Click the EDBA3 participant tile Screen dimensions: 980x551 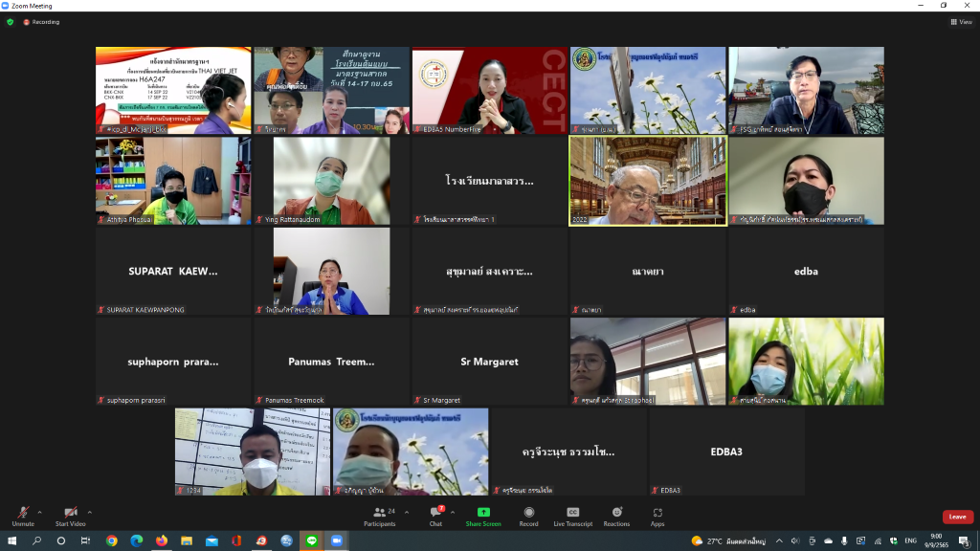tap(726, 452)
